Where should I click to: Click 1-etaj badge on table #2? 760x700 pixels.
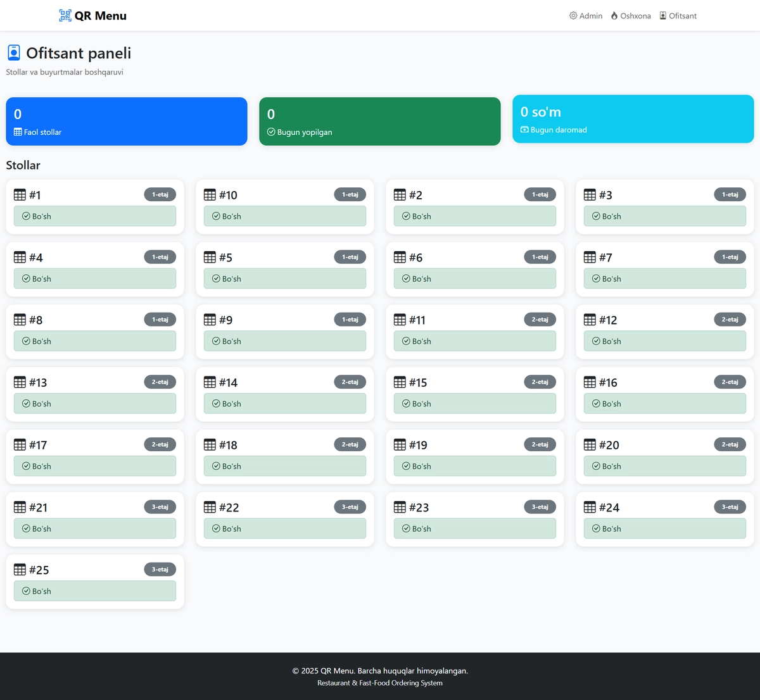tap(540, 194)
